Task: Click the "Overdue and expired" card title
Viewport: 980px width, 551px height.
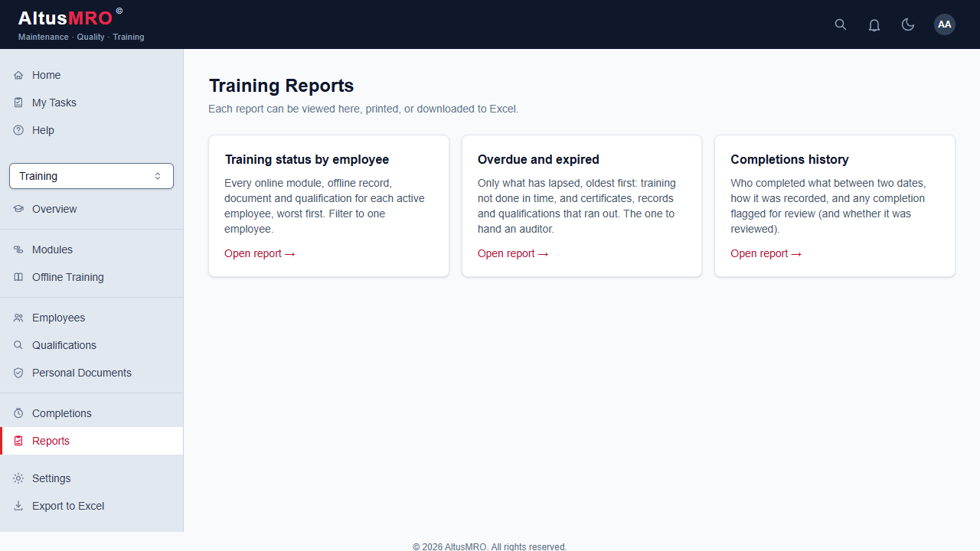Action: coord(538,159)
